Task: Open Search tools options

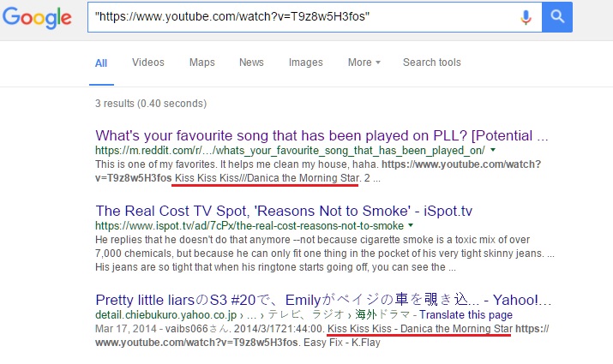Action: pos(432,63)
